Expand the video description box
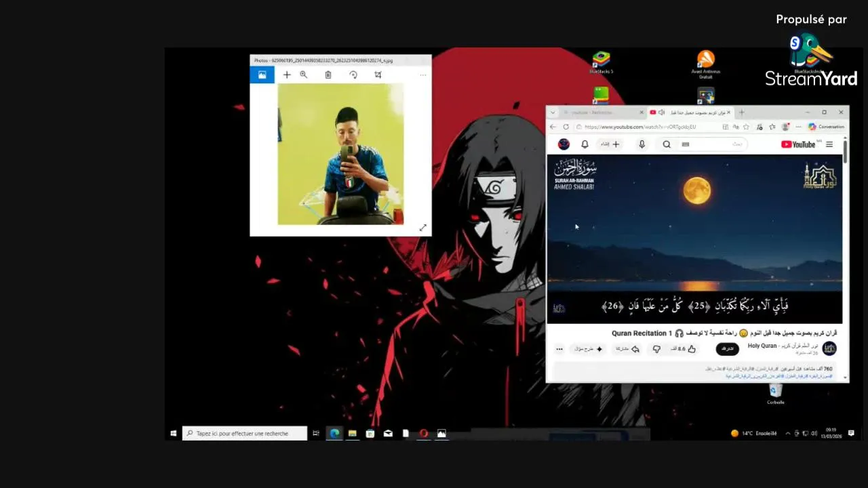 tap(694, 372)
